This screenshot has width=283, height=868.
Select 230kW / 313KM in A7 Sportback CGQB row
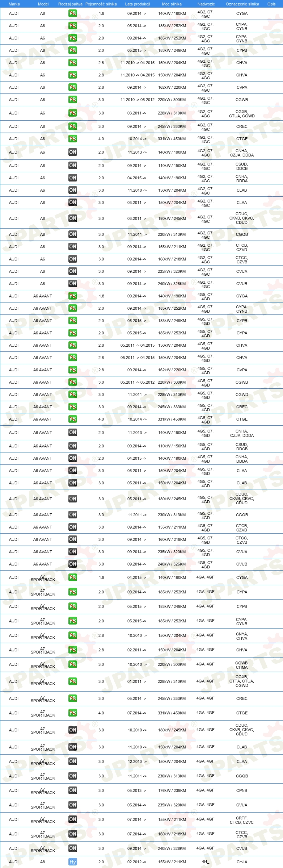pos(172,776)
